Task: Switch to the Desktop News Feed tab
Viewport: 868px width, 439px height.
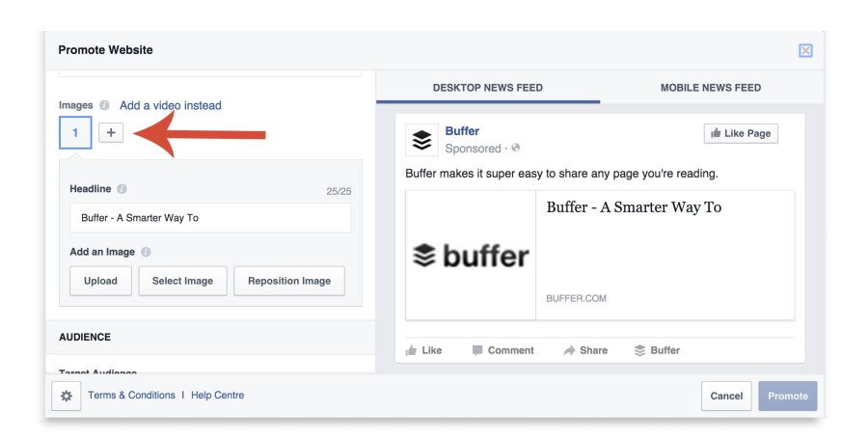Action: (x=488, y=88)
